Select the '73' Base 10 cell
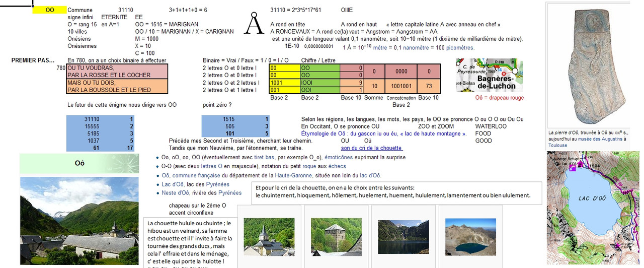Viewport: 644px width, 268px height. pos(429,87)
